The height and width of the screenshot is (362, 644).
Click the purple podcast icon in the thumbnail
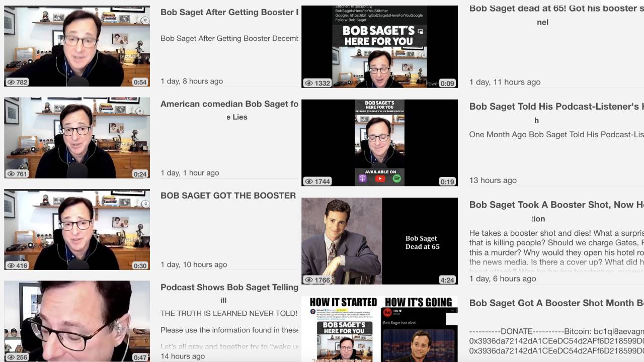click(363, 178)
